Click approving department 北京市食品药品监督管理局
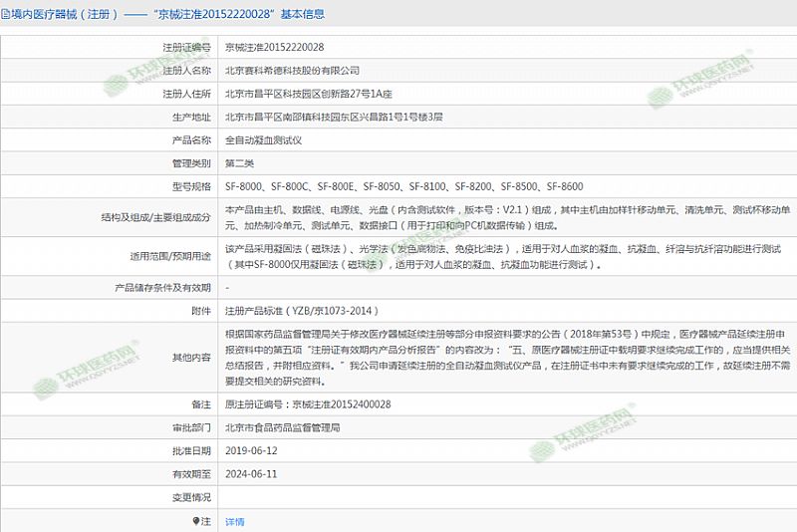 pos(283,427)
